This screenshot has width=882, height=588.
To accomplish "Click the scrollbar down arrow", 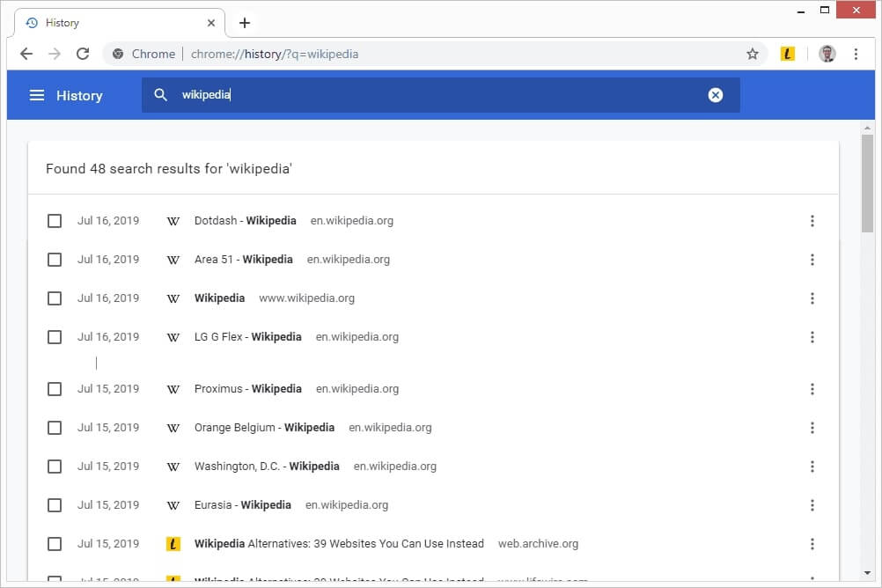I will point(867,573).
